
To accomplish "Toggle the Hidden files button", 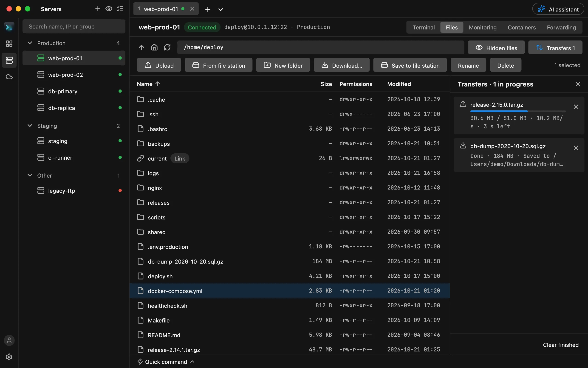I will point(496,47).
